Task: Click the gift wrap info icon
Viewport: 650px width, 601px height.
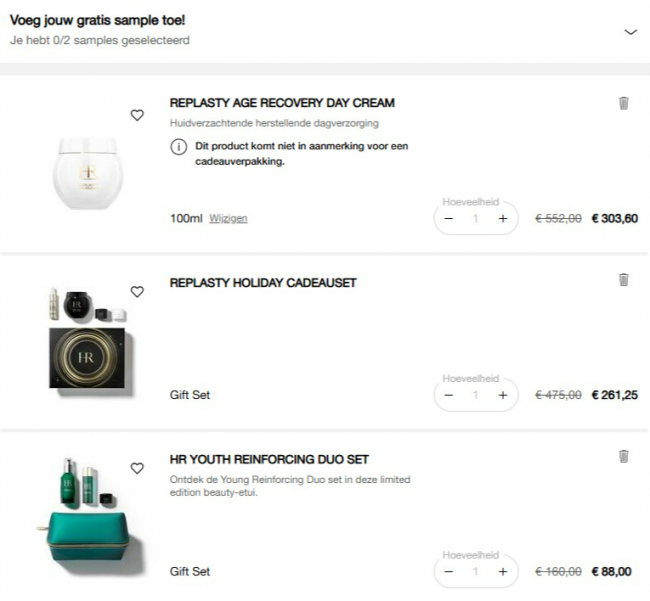Action: pyautogui.click(x=179, y=147)
